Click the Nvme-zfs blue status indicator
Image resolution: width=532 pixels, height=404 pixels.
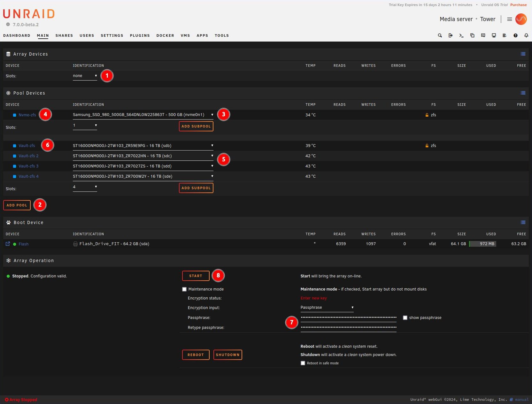click(14, 115)
